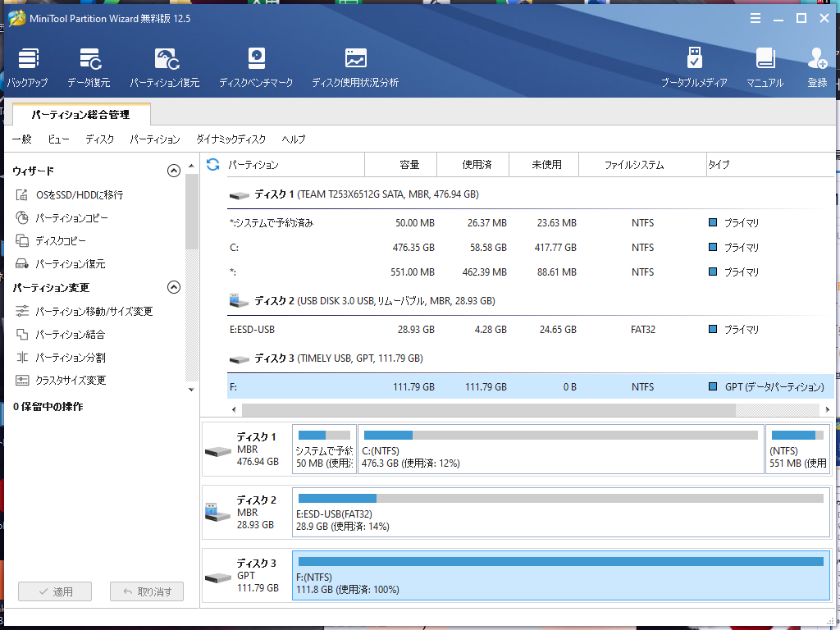
Task: Open the hamburger menu in the title bar
Action: [x=756, y=19]
